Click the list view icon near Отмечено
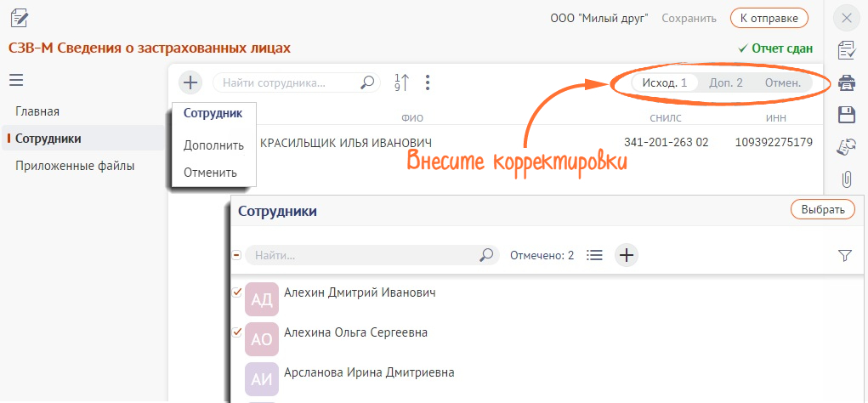Image resolution: width=868 pixels, height=403 pixels. (594, 255)
